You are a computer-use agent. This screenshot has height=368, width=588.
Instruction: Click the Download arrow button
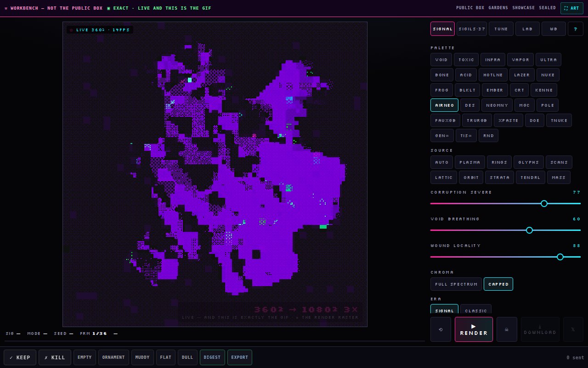(x=540, y=329)
